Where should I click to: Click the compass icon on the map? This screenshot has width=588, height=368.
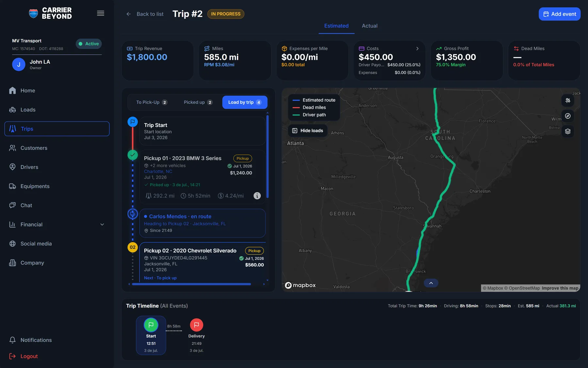(568, 116)
